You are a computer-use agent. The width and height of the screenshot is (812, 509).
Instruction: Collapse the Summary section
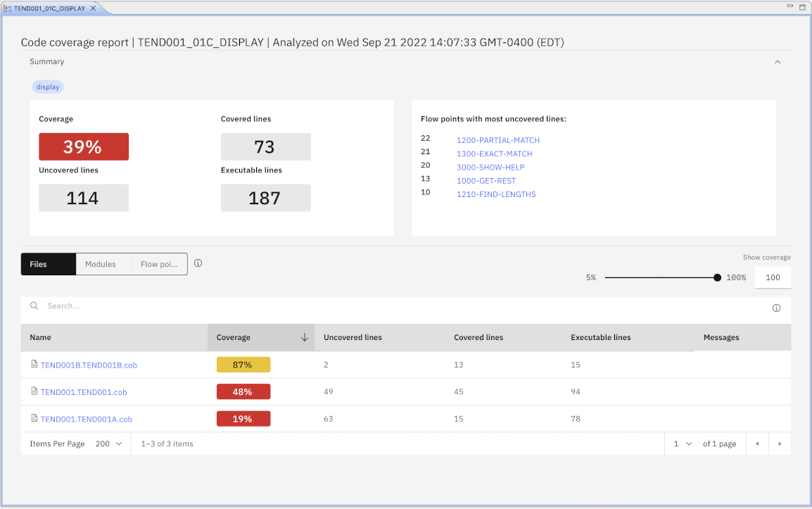click(778, 62)
